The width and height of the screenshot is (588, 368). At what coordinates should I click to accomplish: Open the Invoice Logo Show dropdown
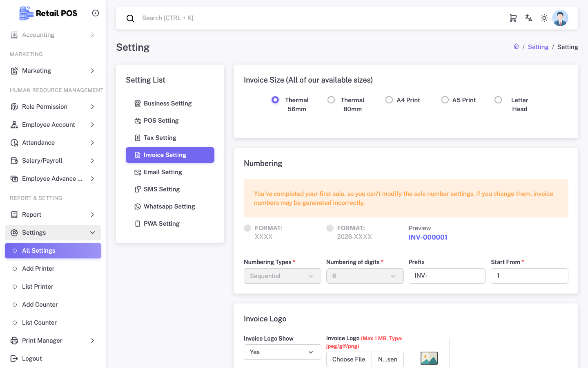[283, 352]
